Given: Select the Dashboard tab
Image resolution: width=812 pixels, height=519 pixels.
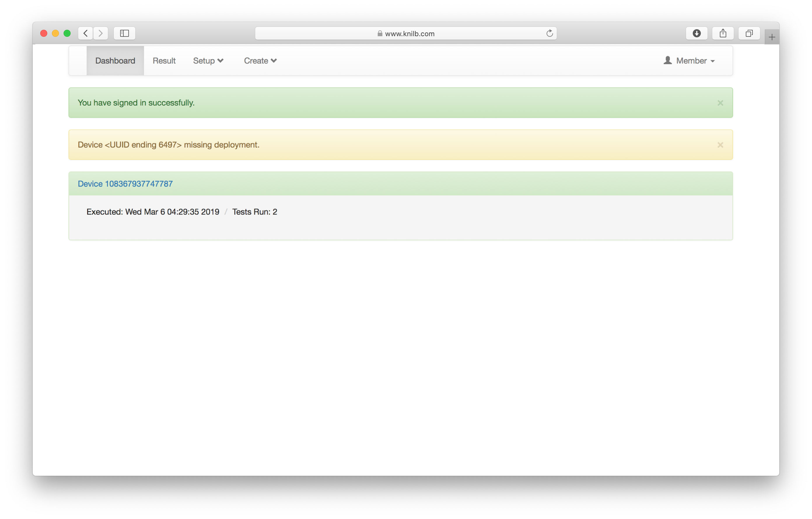Looking at the screenshot, I should click(x=115, y=61).
